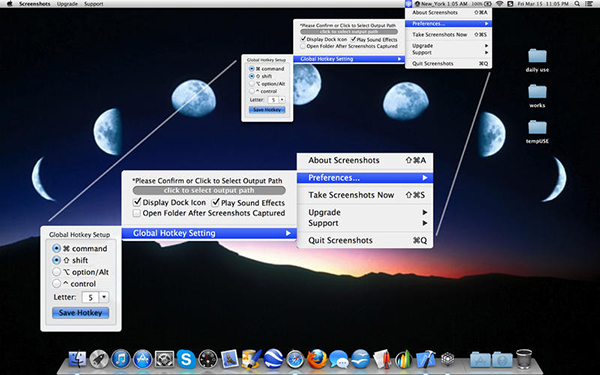Launch Skype from the Dock

[x=186, y=359]
